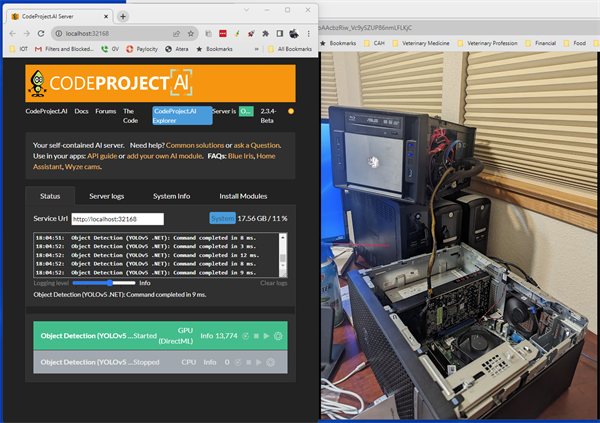Click the clipboard extension icon

(209, 34)
